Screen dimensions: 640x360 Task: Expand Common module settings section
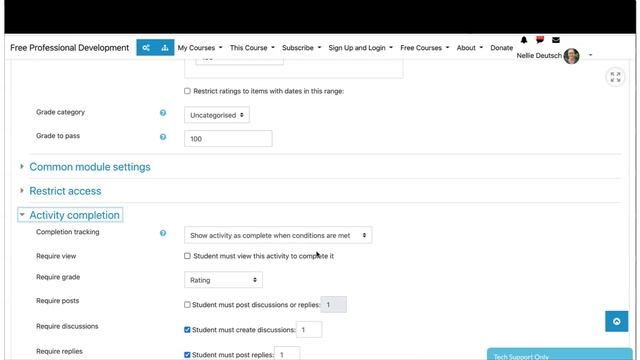click(x=90, y=167)
